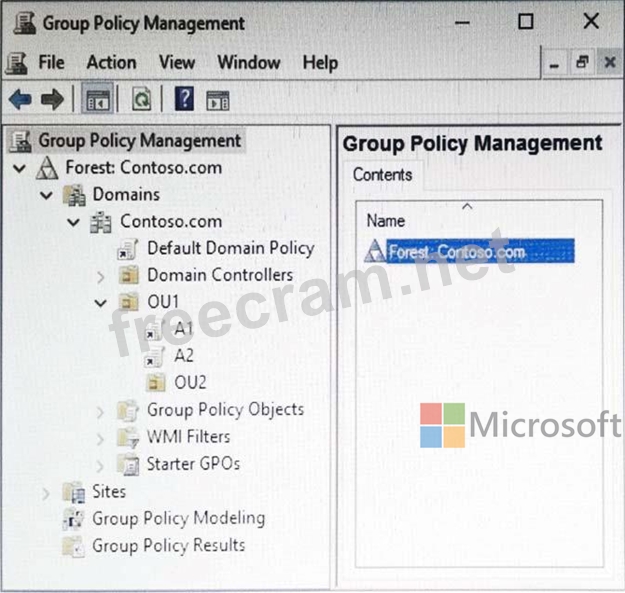Select the Domain Controllers tree item
Image resolution: width=625 pixels, height=593 pixels.
click(220, 275)
